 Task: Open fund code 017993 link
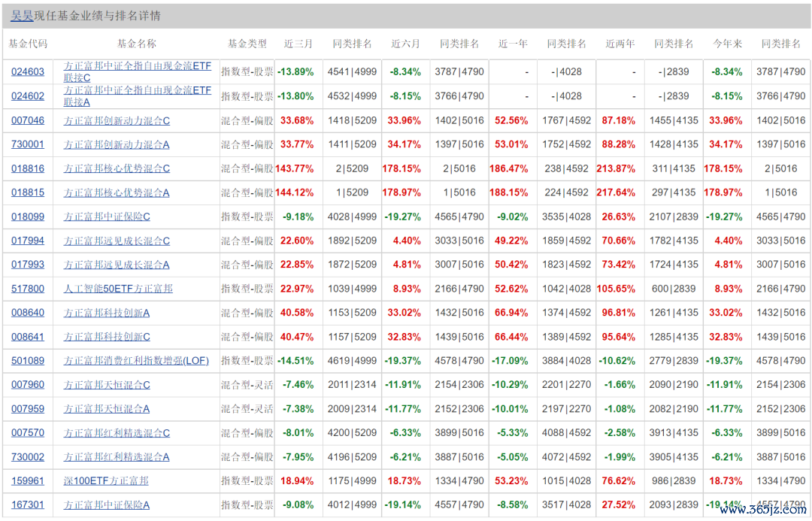pos(28,265)
